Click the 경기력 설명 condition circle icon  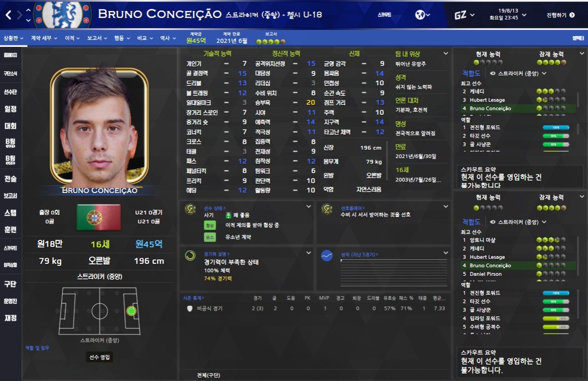tap(190, 256)
